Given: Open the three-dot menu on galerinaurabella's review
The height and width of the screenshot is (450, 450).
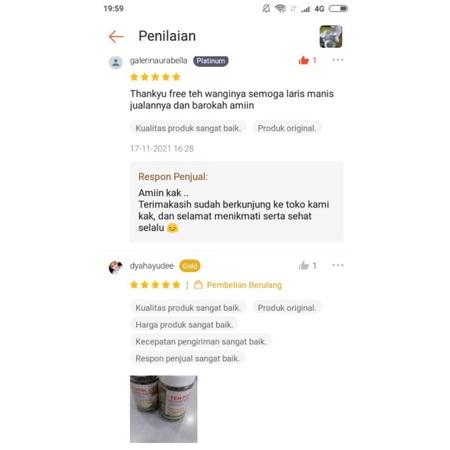Looking at the screenshot, I should click(x=338, y=60).
